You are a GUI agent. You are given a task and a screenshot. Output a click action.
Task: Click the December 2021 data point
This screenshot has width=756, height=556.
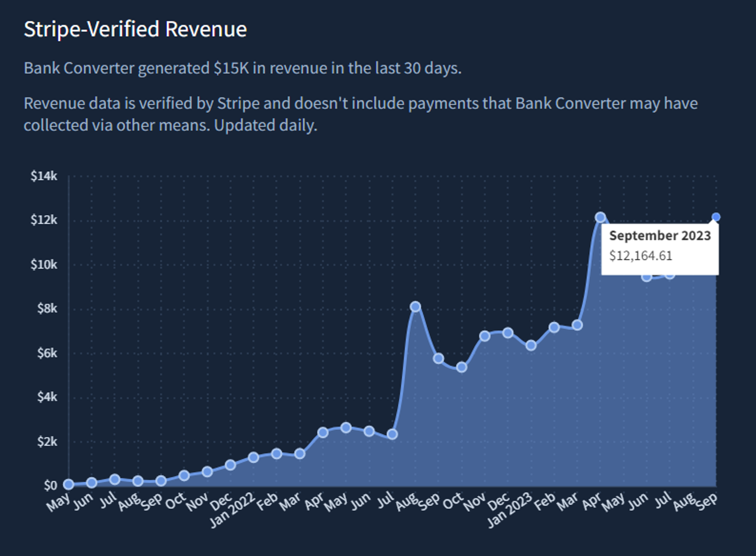click(x=230, y=465)
